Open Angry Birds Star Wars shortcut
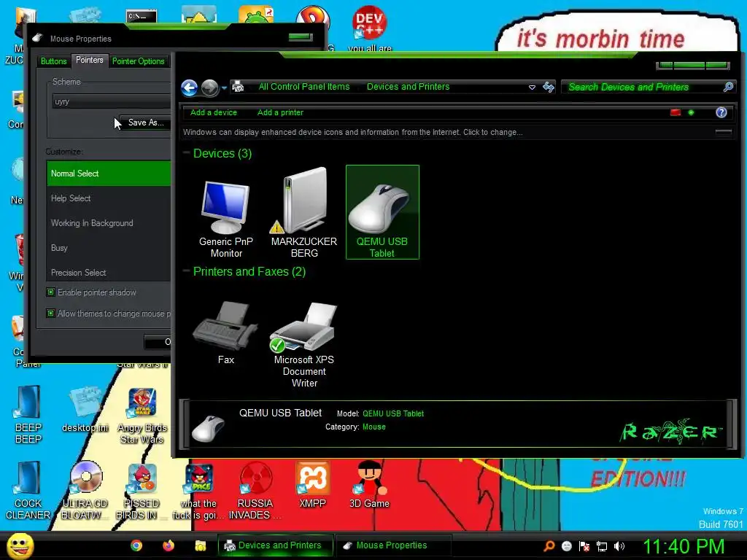This screenshot has width=747, height=560. pos(142,416)
